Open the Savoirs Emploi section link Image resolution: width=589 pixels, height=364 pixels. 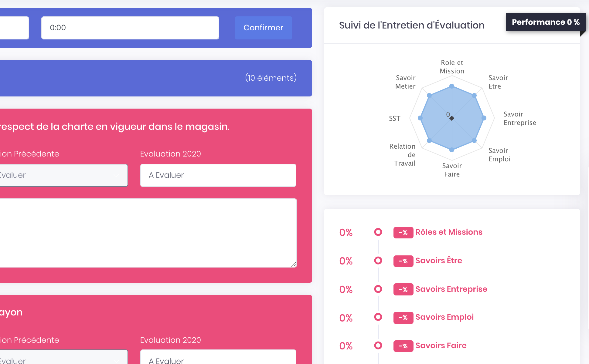(444, 317)
